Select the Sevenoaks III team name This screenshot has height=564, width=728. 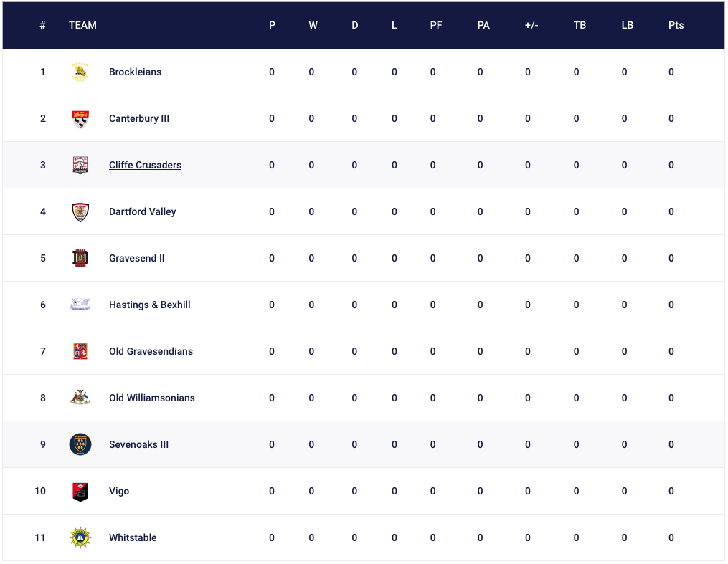coord(139,444)
